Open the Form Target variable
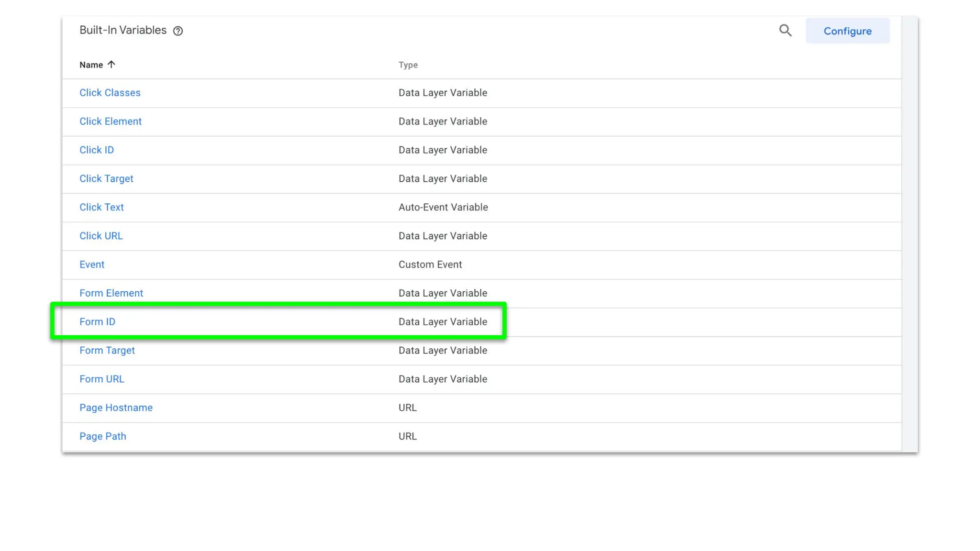980x551 pixels. point(107,351)
